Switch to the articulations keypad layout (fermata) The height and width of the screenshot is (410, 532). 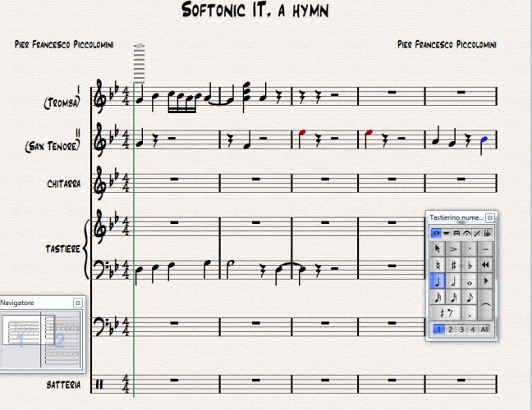click(467, 233)
